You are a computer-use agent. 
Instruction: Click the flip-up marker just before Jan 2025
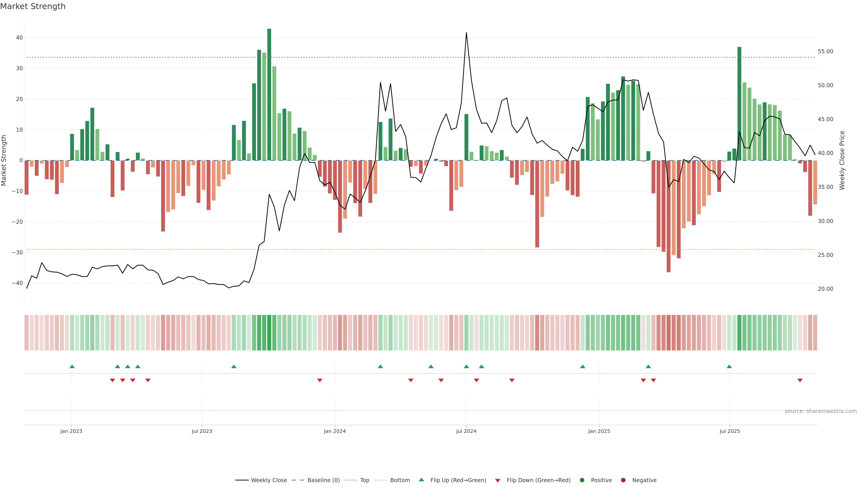coord(583,366)
